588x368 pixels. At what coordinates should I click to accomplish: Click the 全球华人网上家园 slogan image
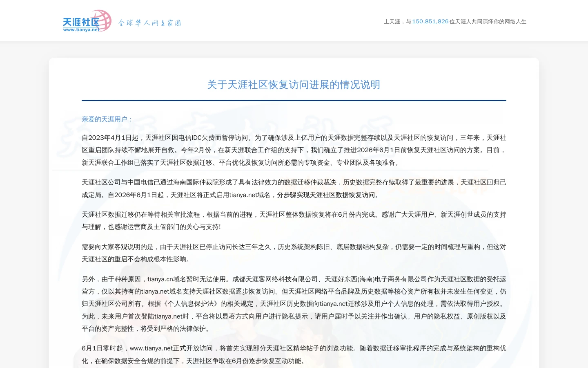click(x=149, y=23)
